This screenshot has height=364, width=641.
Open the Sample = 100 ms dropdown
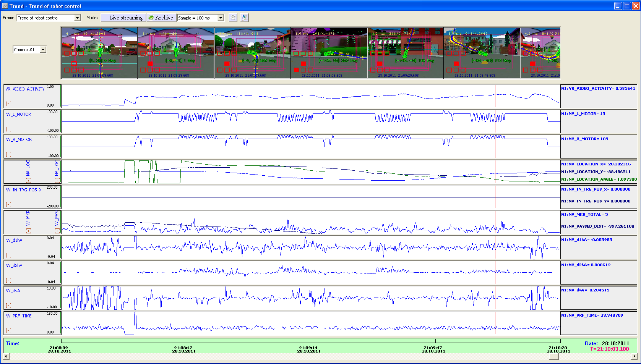[x=221, y=18]
